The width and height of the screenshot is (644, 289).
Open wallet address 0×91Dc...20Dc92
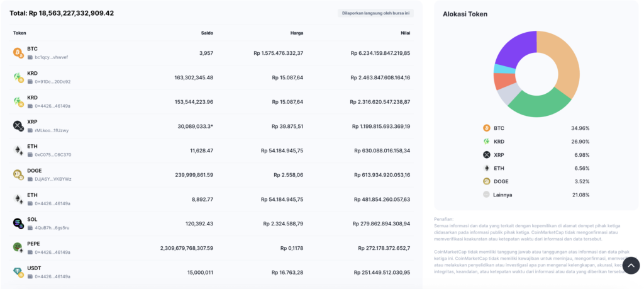tap(53, 82)
